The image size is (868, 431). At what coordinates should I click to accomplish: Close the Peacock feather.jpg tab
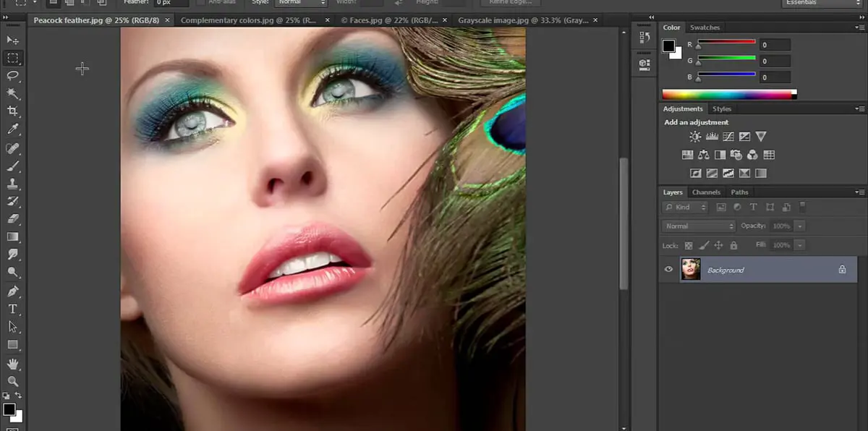point(168,20)
